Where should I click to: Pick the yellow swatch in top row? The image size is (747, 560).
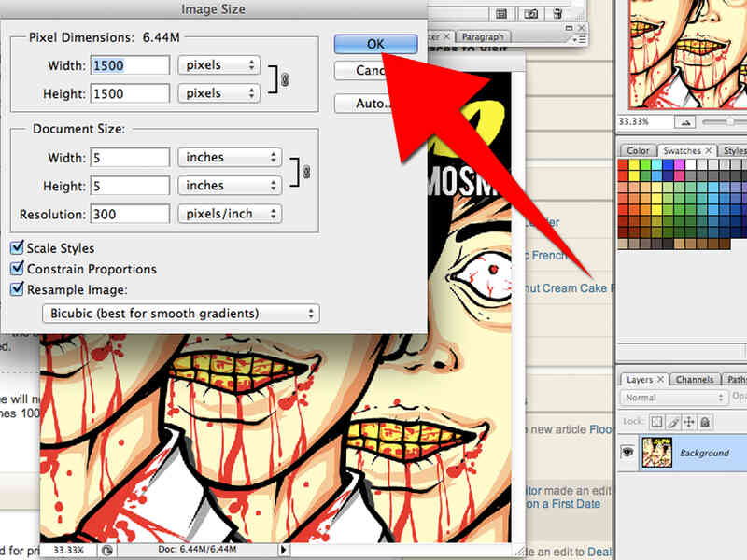pos(635,165)
